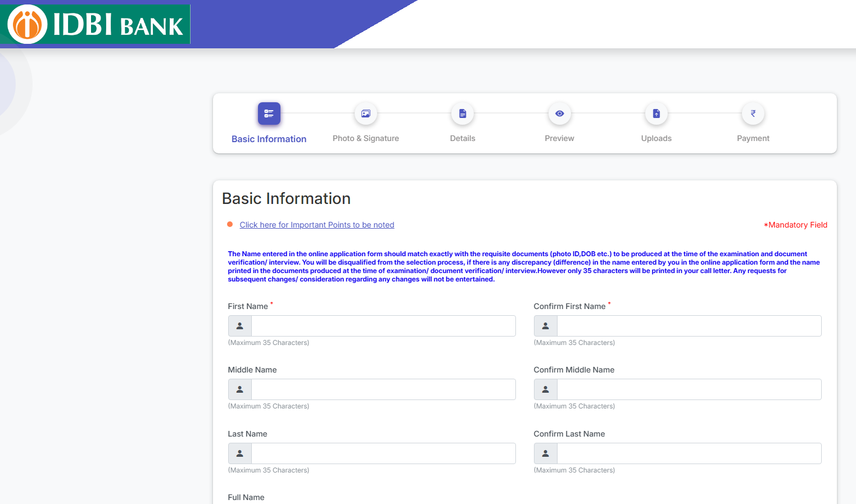The height and width of the screenshot is (504, 856).
Task: Open the Details step document icon
Action: 463,113
